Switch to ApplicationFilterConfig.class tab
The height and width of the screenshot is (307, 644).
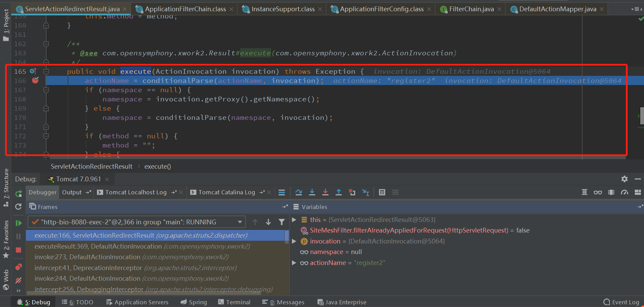(381, 9)
